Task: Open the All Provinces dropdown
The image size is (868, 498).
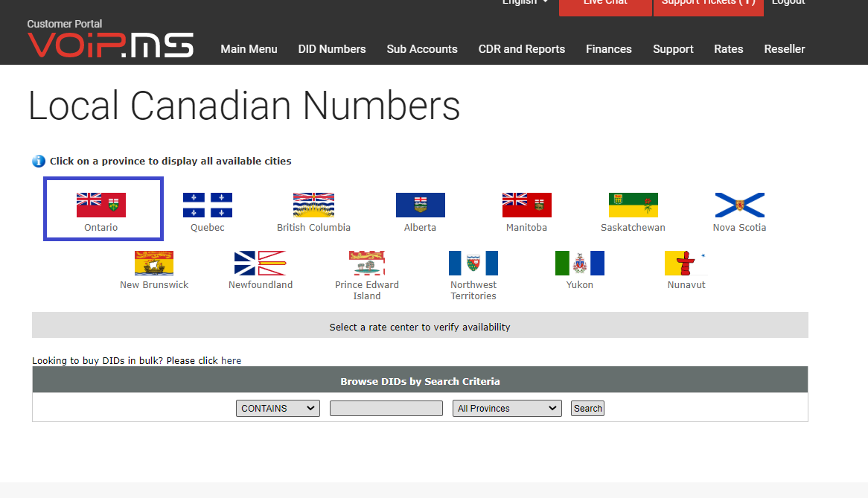Action: click(507, 409)
